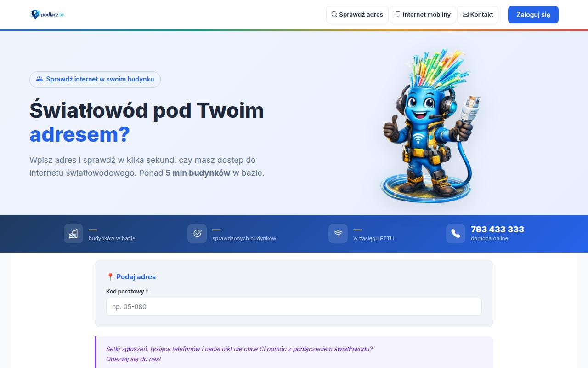Go to the Kontakt page
588x368 pixels.
point(478,15)
